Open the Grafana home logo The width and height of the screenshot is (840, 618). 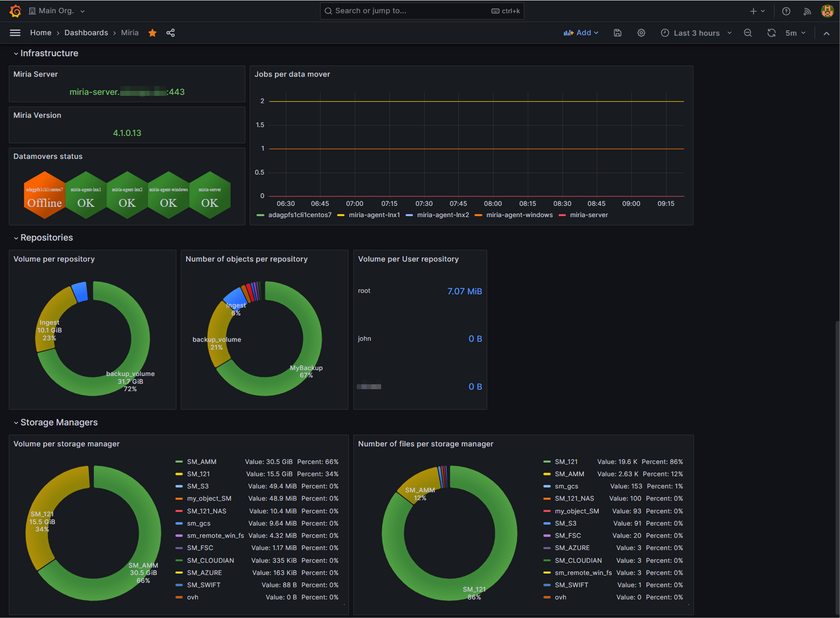(15, 11)
